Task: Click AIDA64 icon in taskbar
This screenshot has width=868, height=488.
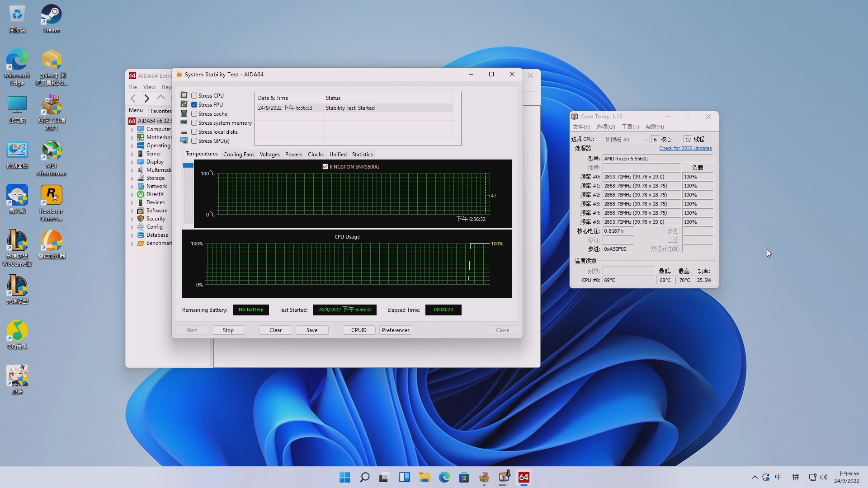Action: point(524,477)
